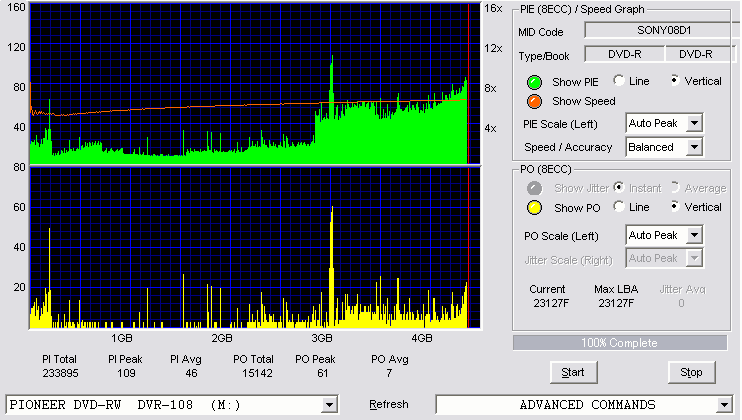742x420 pixels.
Task: Open PO Scale (Left) dropdown arrow
Action: [x=694, y=235]
